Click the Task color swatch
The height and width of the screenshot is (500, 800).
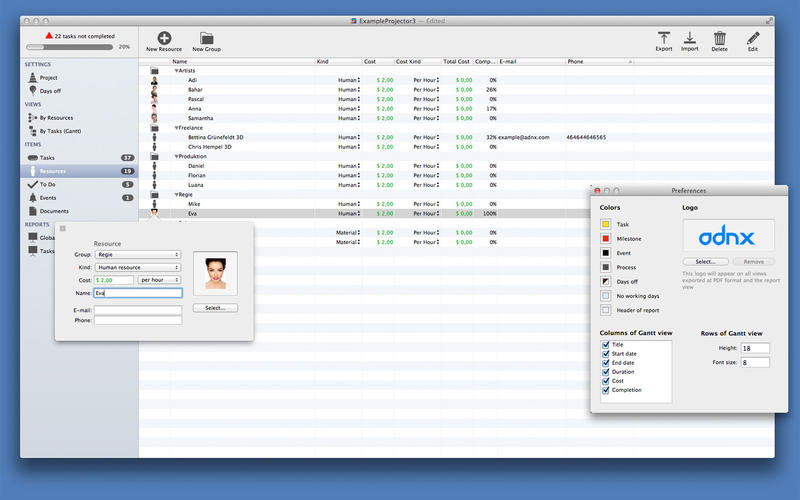tap(606, 224)
